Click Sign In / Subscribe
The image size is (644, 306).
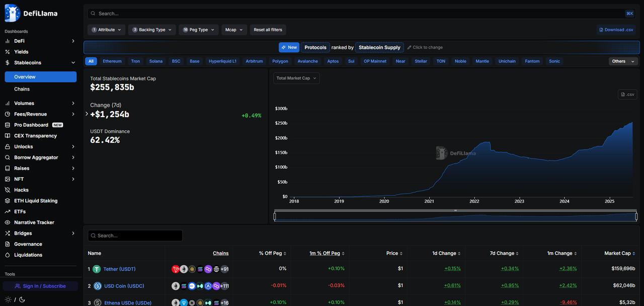tap(40, 286)
